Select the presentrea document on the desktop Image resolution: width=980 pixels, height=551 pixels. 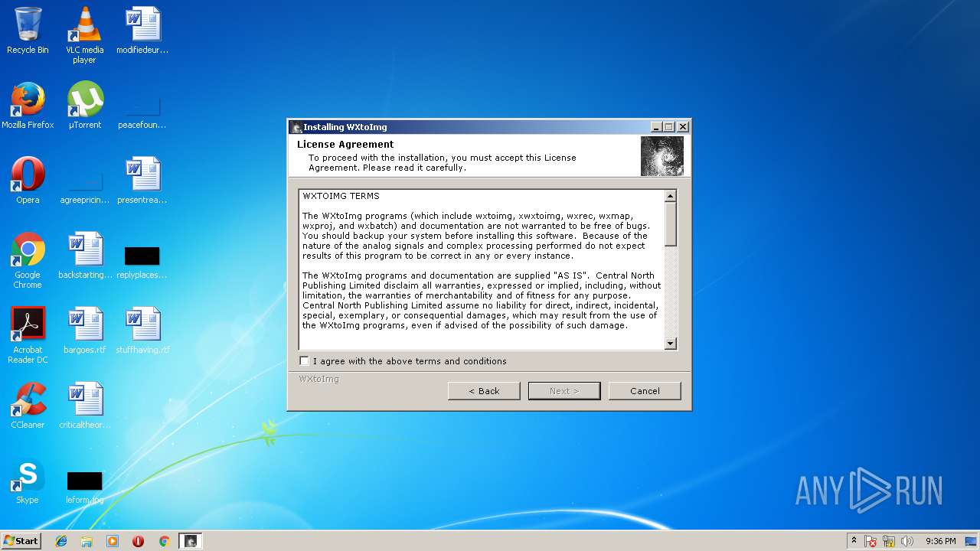(x=142, y=181)
